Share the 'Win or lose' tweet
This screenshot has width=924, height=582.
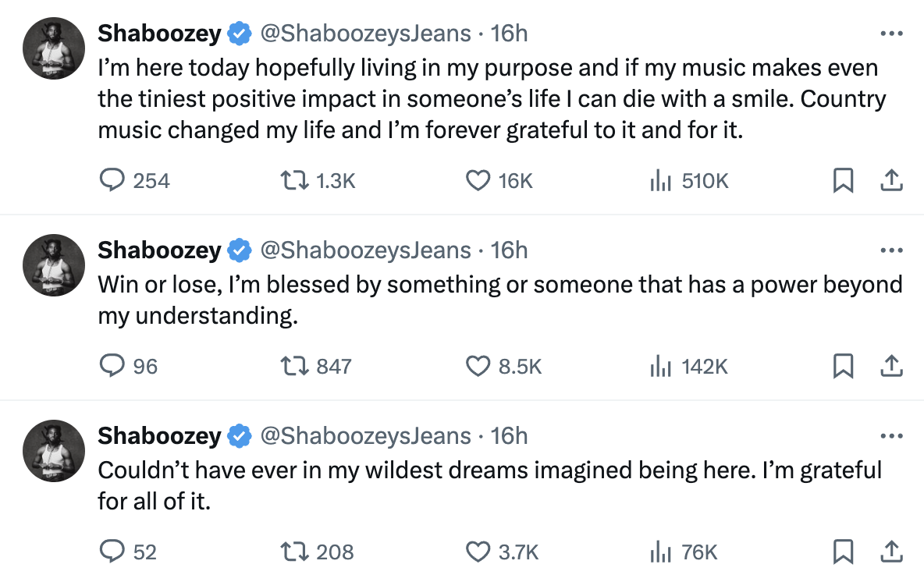click(x=891, y=366)
